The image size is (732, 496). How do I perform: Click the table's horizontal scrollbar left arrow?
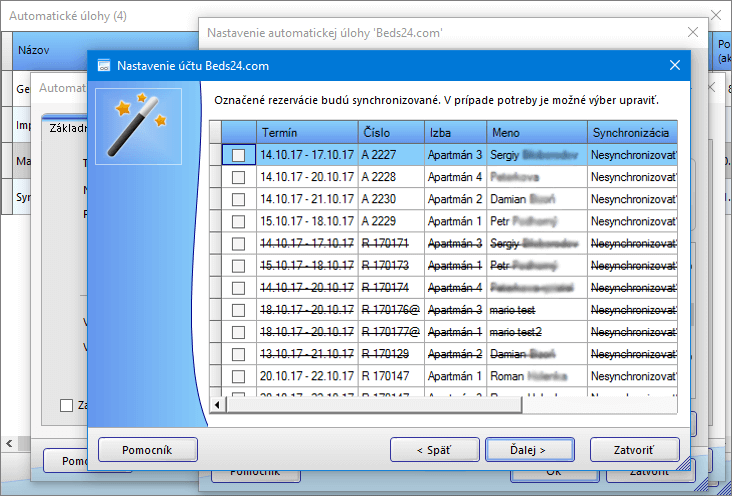tap(218, 404)
